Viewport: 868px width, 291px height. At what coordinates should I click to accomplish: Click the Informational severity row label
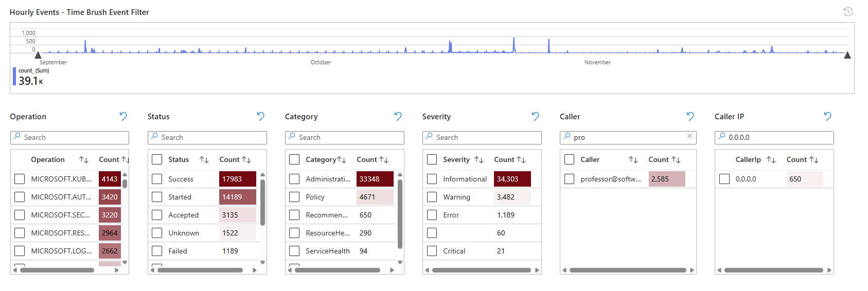point(465,179)
